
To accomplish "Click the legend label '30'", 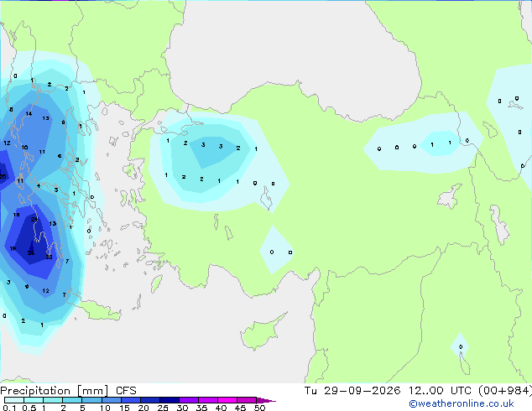I will tap(182, 408).
